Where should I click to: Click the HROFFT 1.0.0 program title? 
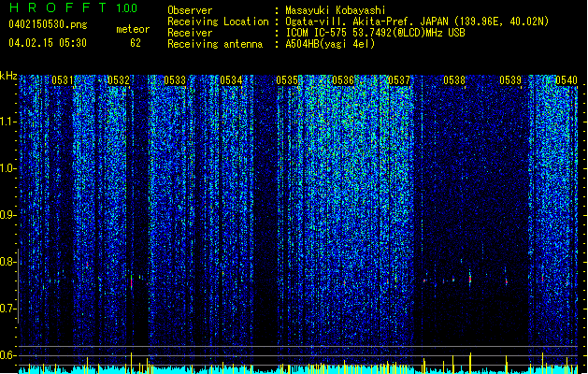73,7
